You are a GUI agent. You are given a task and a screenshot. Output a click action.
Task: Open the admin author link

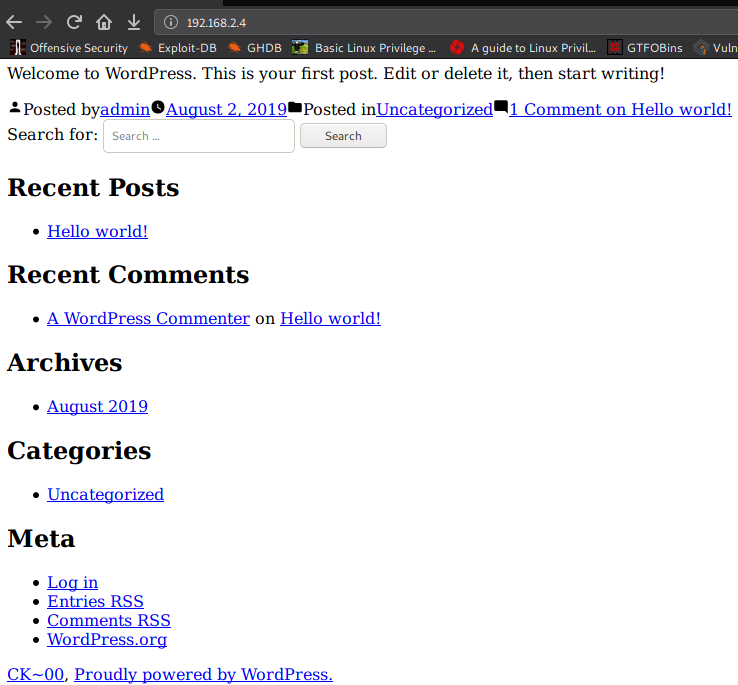pyautogui.click(x=125, y=110)
